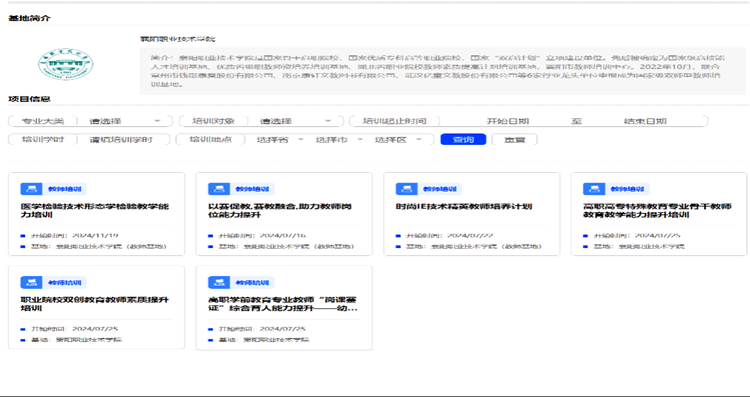This screenshot has height=397, width=750.
Task: Open the 培训对象 请选择 dropdown
Action: 295,121
